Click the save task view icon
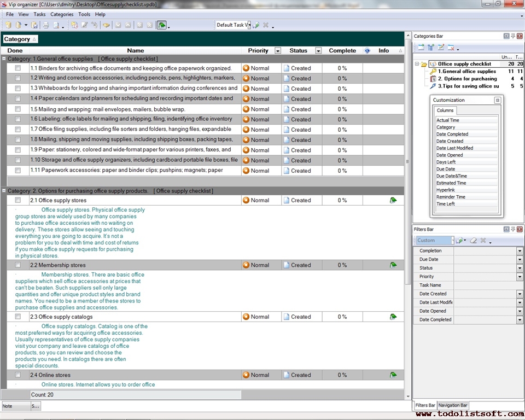Viewport: 525px width, 420px height. coord(256,25)
